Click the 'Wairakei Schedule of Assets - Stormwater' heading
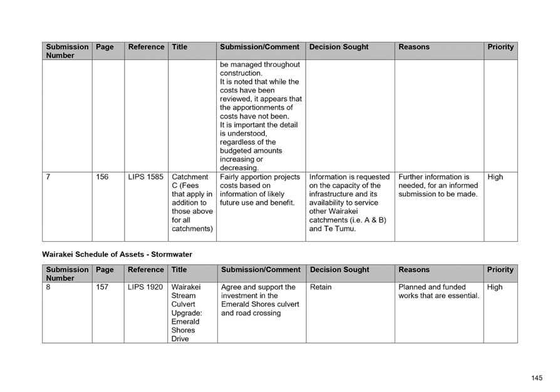Image resolution: width=560 pixels, height=392 pixels. [117, 255]
